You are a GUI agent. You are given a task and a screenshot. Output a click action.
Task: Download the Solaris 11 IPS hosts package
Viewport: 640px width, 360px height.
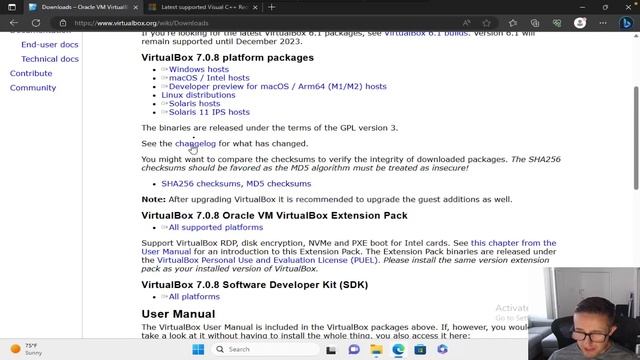coord(209,112)
